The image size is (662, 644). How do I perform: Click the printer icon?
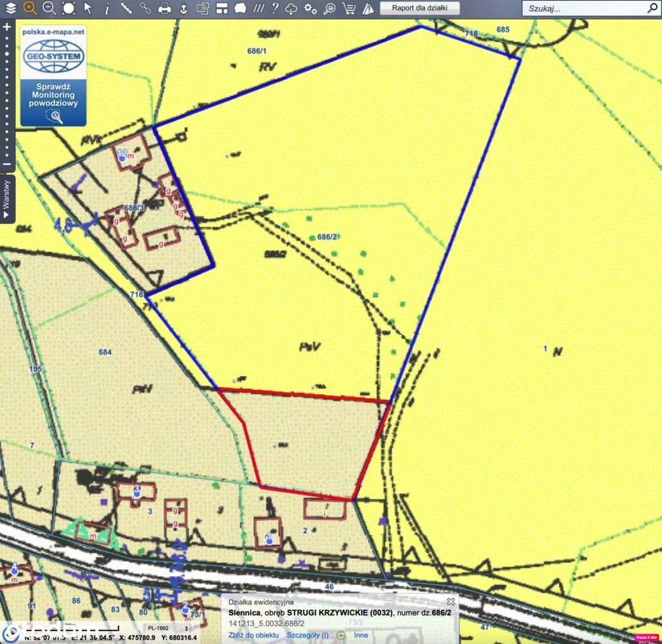click(164, 8)
